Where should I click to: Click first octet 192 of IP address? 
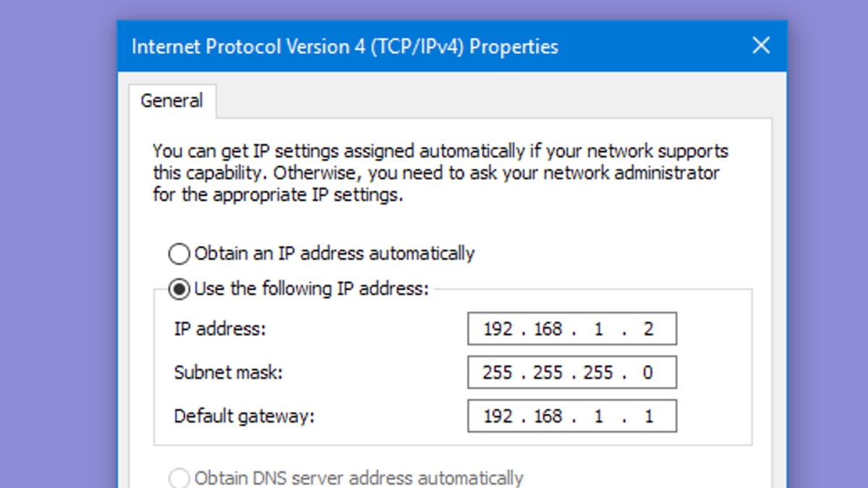(498, 330)
